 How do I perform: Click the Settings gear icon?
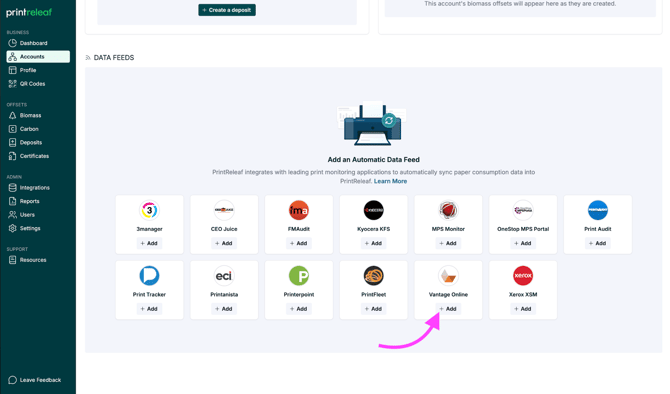[12, 228]
